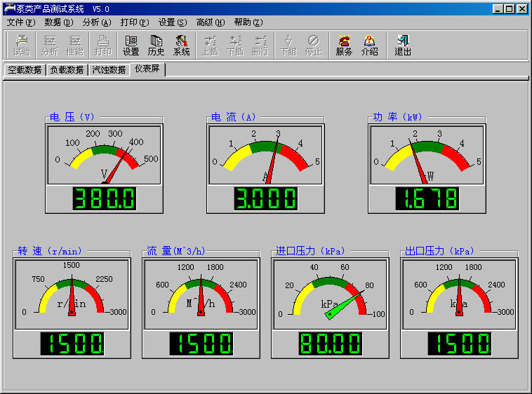Click the 下组 (next group) toolbar icon
The image size is (532, 394).
tap(288, 46)
